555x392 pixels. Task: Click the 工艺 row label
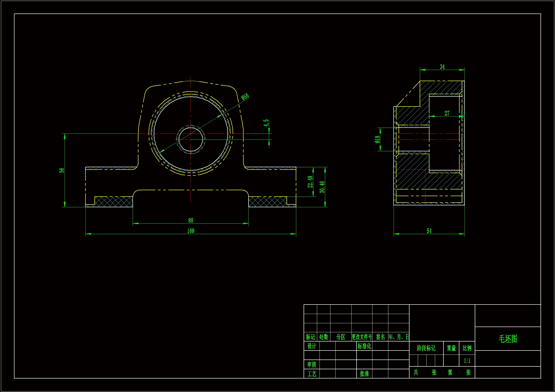tap(312, 374)
